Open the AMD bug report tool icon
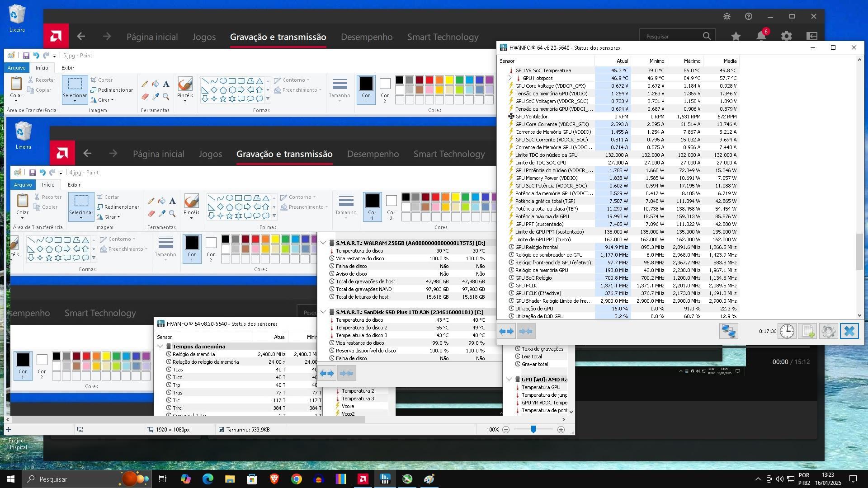 727,16
